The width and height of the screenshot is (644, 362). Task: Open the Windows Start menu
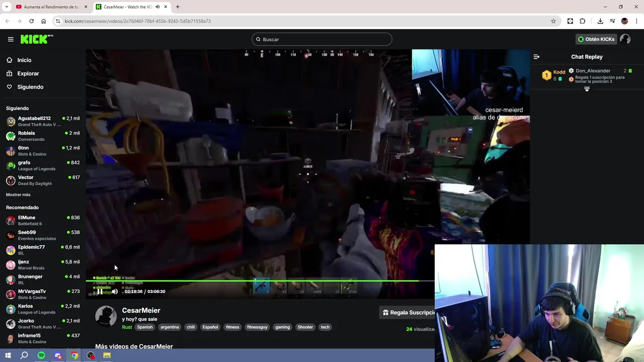[x=8, y=355]
